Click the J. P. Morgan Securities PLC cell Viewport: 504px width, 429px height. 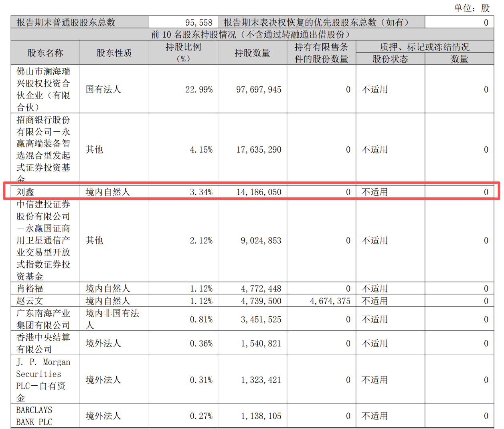click(x=43, y=379)
